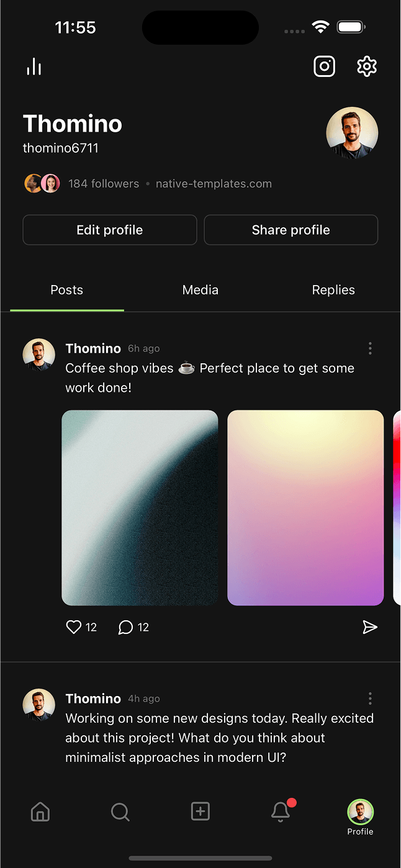Open the native-templates.com link
Image resolution: width=401 pixels, height=868 pixels.
click(x=214, y=183)
